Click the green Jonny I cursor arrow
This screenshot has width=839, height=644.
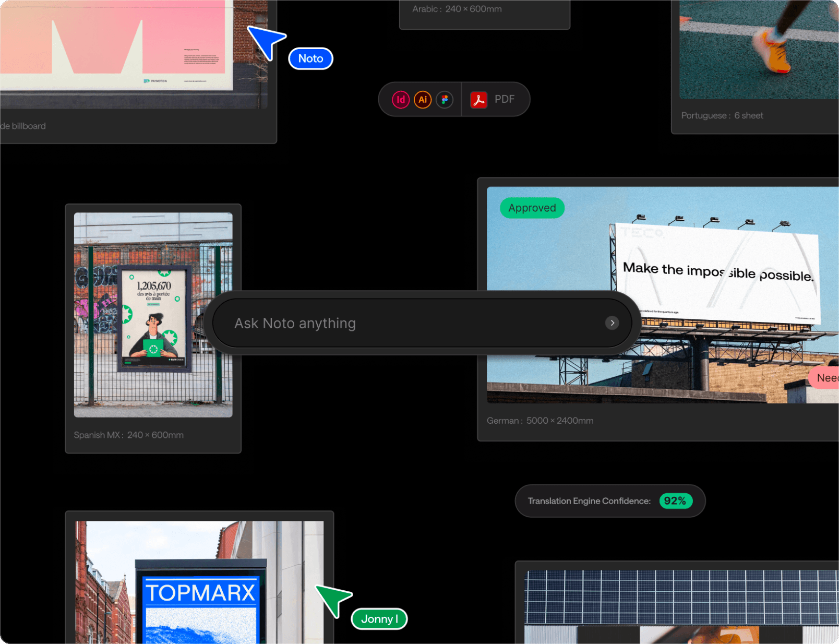pos(334,599)
